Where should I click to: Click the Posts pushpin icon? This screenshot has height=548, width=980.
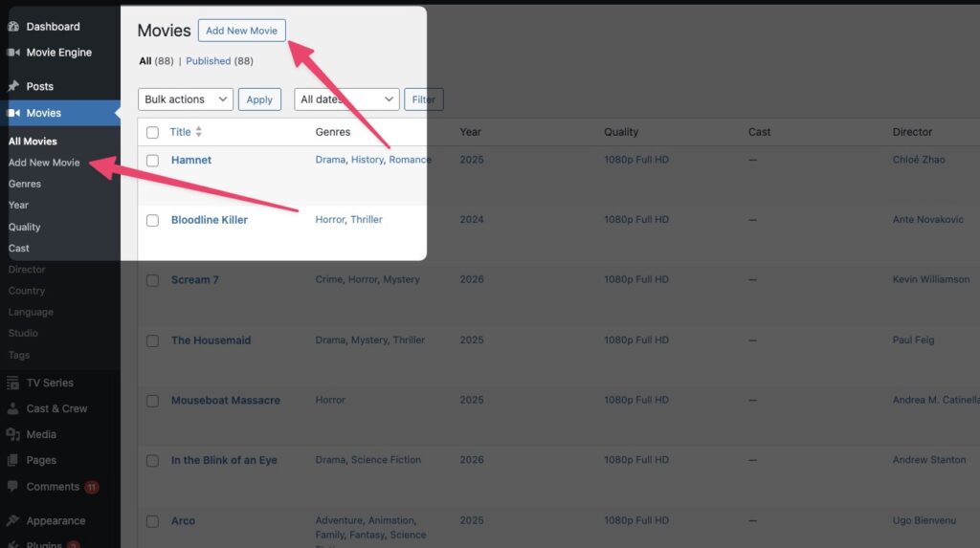(x=13, y=86)
